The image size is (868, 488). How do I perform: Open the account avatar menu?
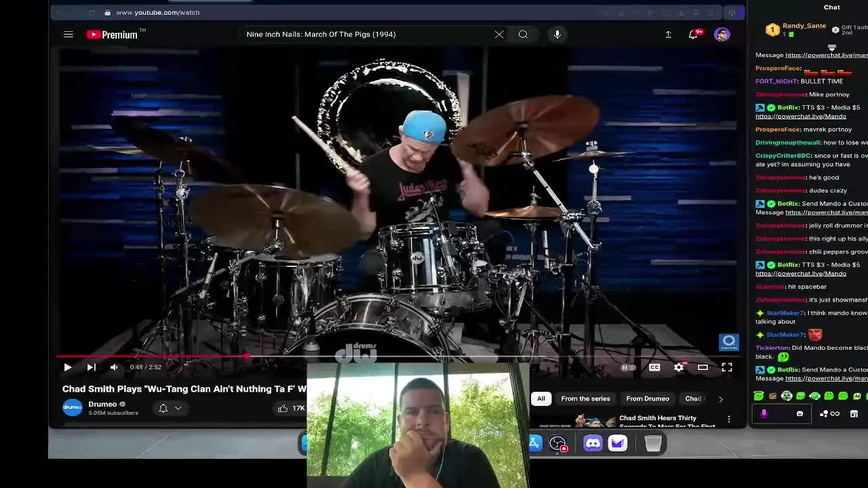coord(722,35)
